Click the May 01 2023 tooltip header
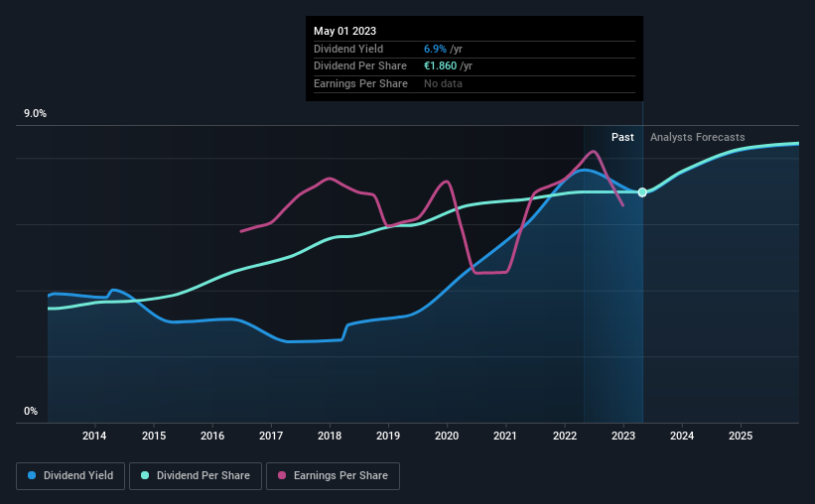This screenshot has height=504, width=815. point(345,31)
